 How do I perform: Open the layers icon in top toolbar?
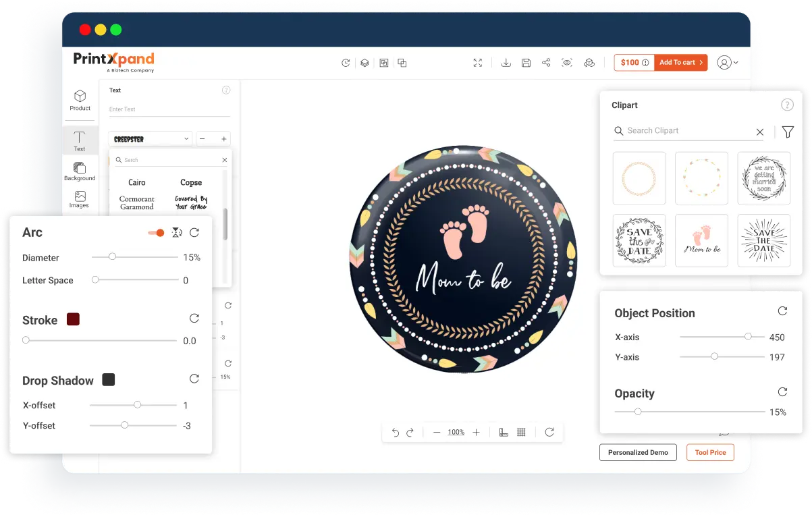pyautogui.click(x=364, y=63)
